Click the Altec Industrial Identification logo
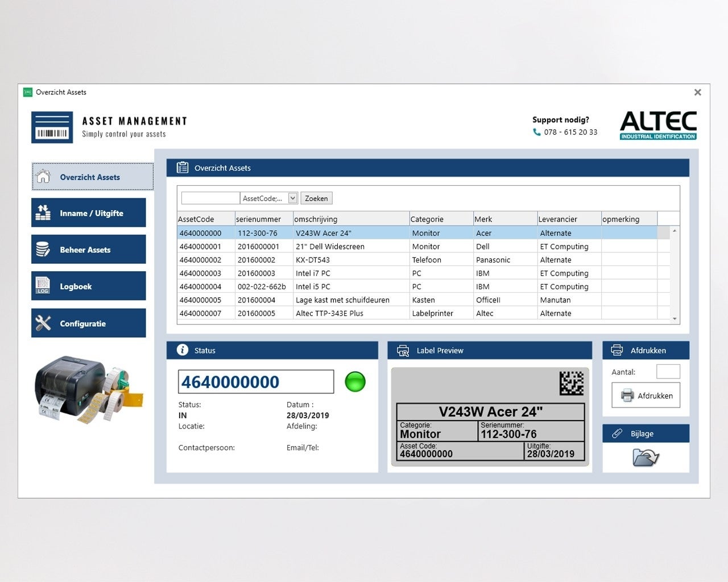 [658, 125]
